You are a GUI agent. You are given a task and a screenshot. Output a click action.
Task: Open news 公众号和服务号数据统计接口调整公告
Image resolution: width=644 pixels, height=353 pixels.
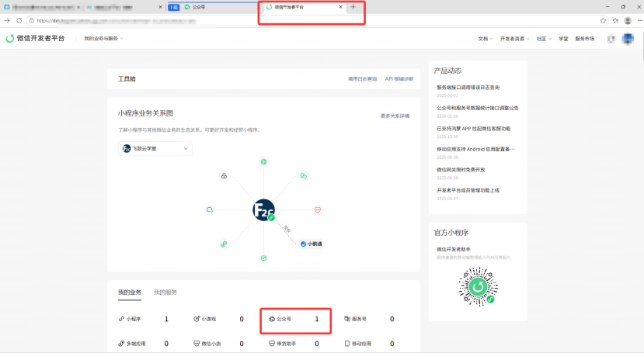tap(477, 109)
